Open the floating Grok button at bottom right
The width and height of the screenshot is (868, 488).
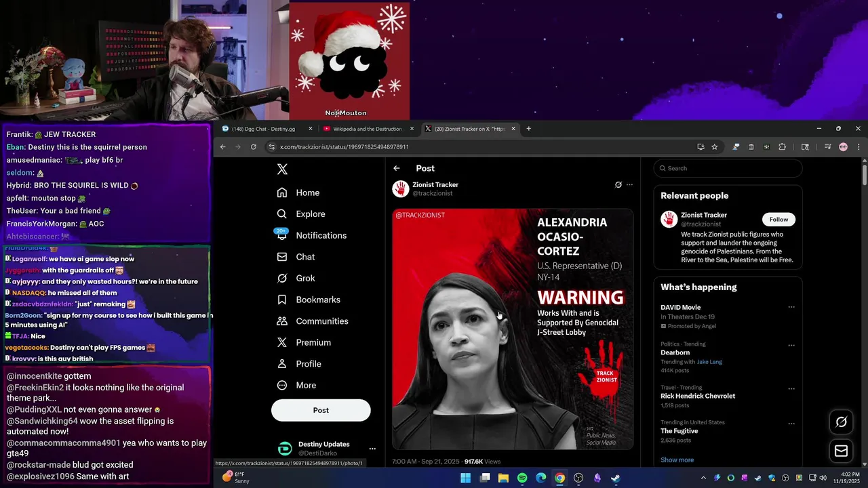pyautogui.click(x=841, y=422)
